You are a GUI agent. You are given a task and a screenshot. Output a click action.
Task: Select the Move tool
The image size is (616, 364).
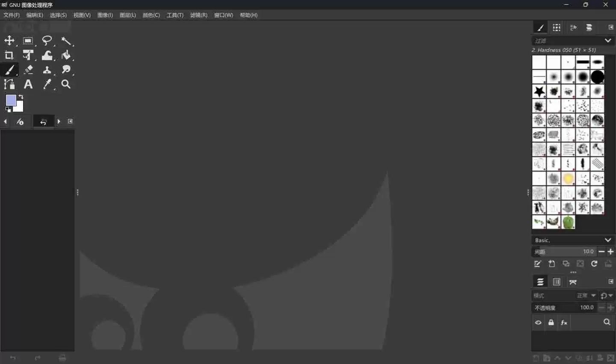(x=9, y=41)
